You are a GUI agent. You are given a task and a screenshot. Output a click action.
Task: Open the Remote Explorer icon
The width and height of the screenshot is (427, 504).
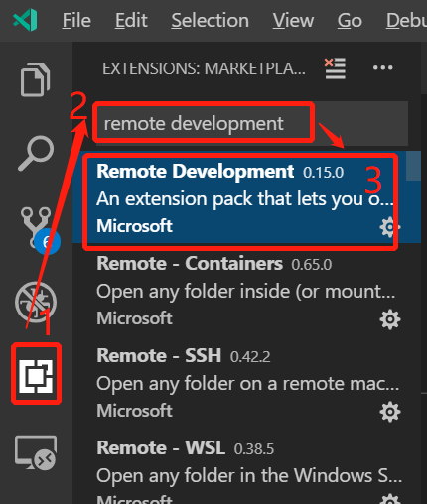pyautogui.click(x=36, y=452)
